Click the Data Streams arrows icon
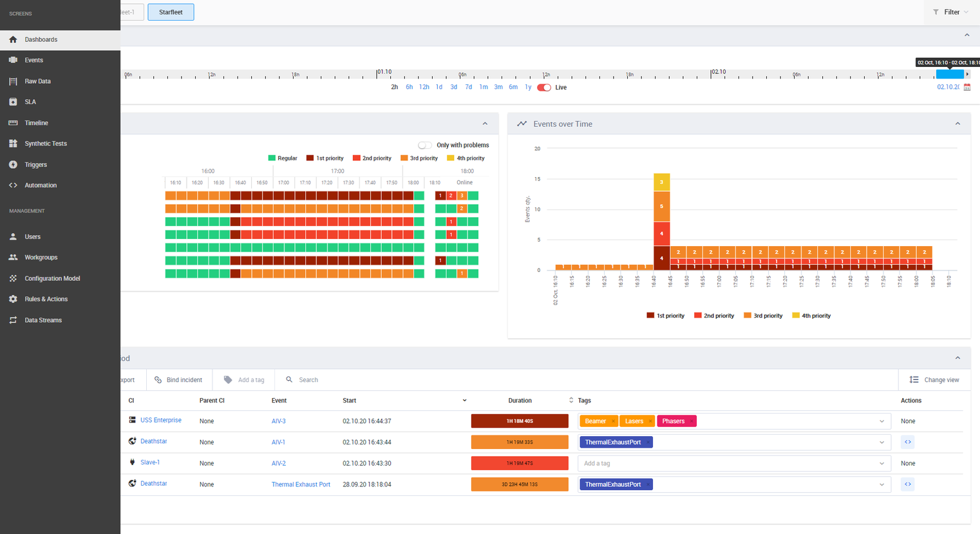 (x=13, y=320)
